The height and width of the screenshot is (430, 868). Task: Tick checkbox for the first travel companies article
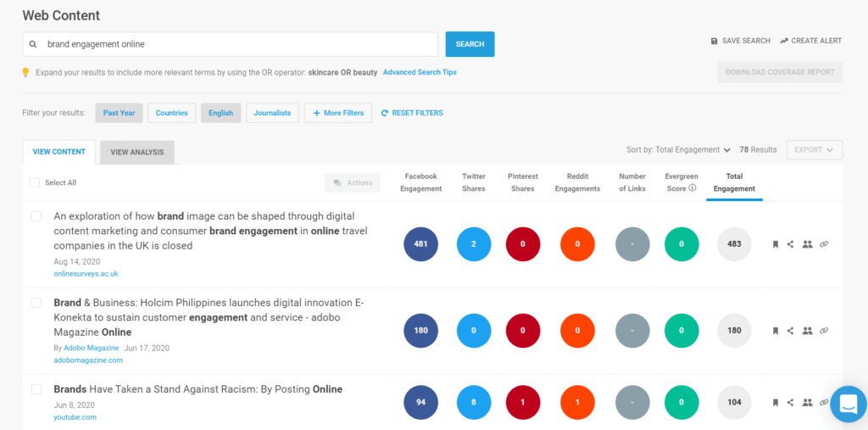36,216
